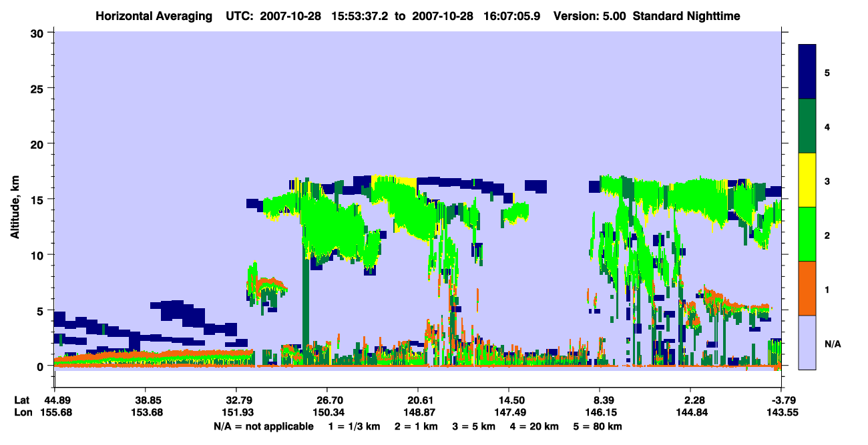The height and width of the screenshot is (445, 868).
Task: Click the orange level 1 legend swatch
Action: 807,288
